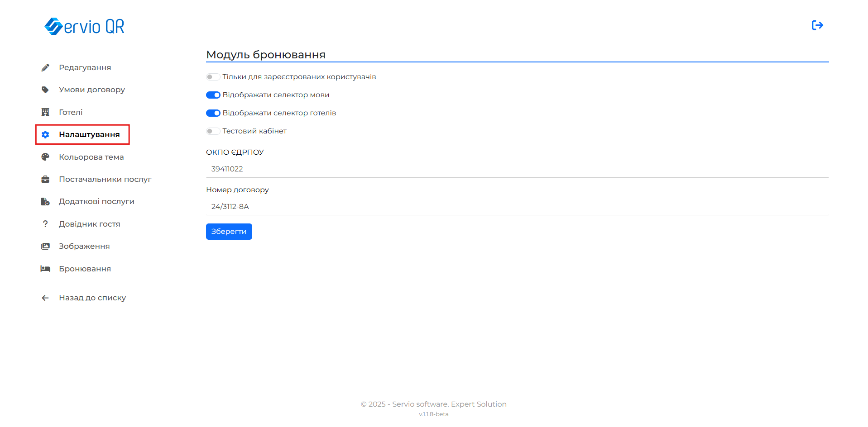Click the logout icon in top right
Image resolution: width=868 pixels, height=427 pixels.
pos(817,25)
